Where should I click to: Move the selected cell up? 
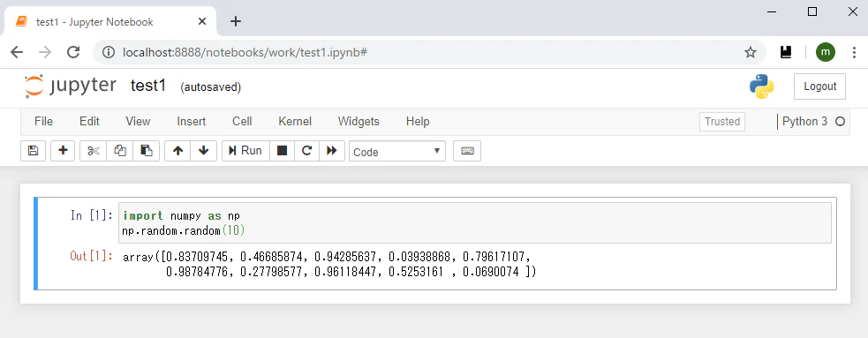[177, 151]
